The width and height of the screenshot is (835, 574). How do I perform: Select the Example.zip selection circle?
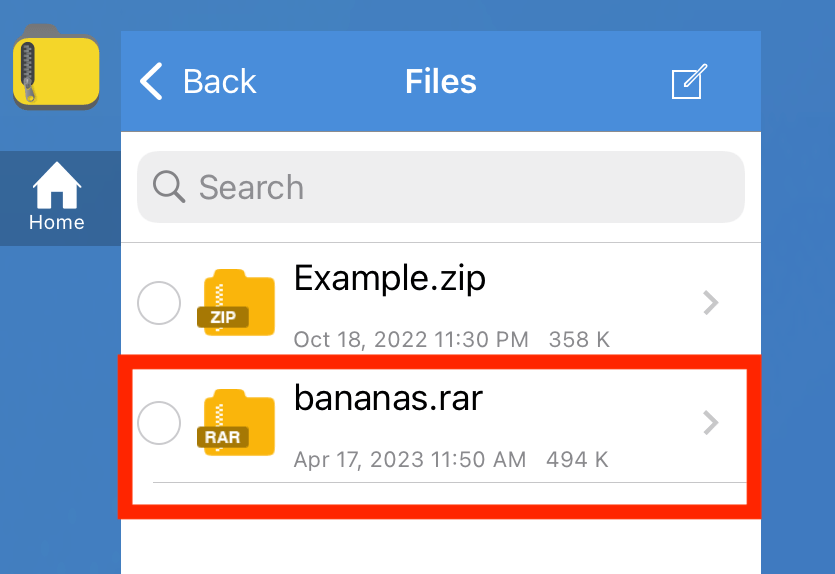click(158, 302)
